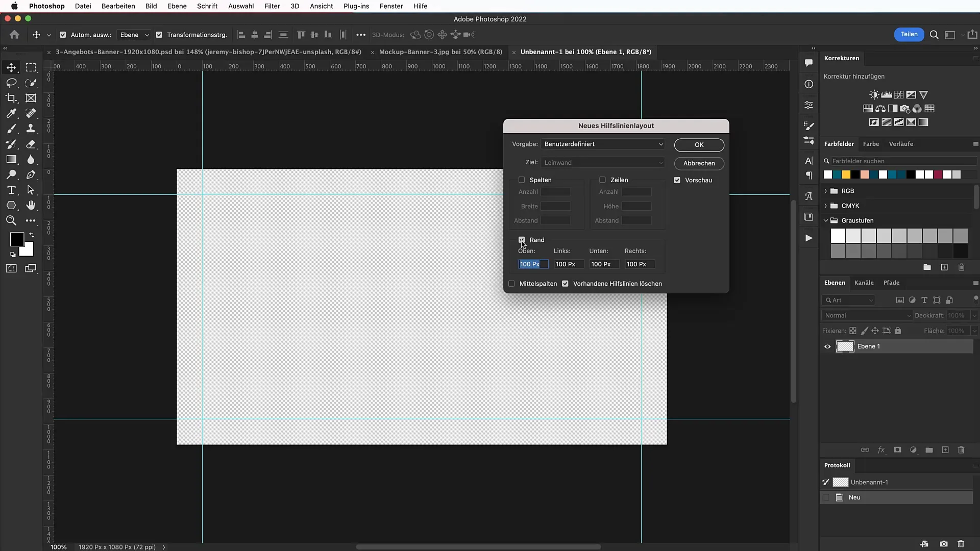Open the layer filter Art dropdown
Viewport: 980px width, 551px height.
click(x=848, y=300)
